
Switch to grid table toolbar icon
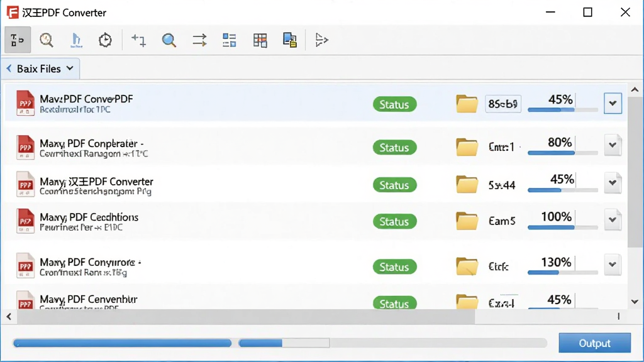point(260,40)
